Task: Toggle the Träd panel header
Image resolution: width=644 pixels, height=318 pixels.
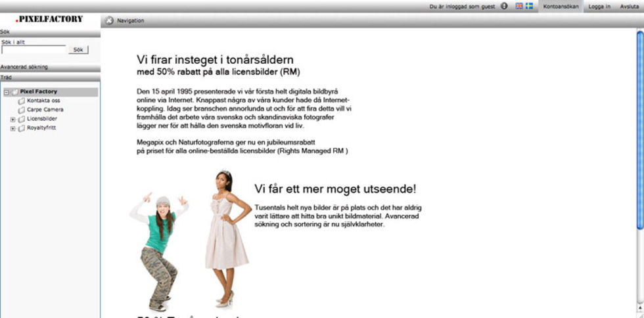Action: (50, 78)
